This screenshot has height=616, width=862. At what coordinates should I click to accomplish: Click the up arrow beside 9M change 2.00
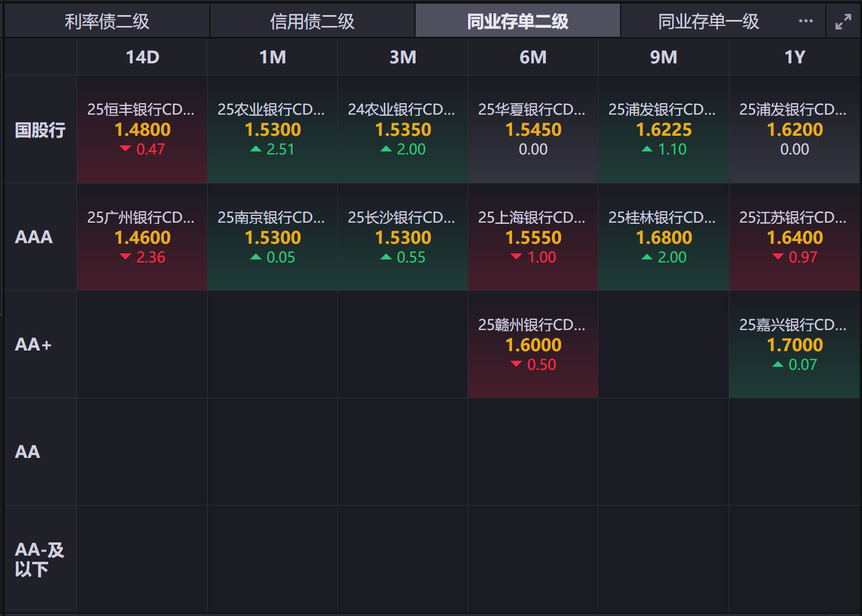coord(647,256)
